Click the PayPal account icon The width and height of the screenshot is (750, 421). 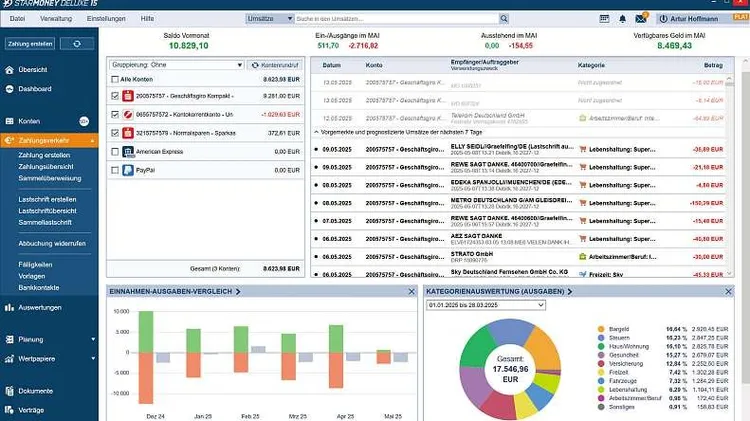(x=128, y=170)
